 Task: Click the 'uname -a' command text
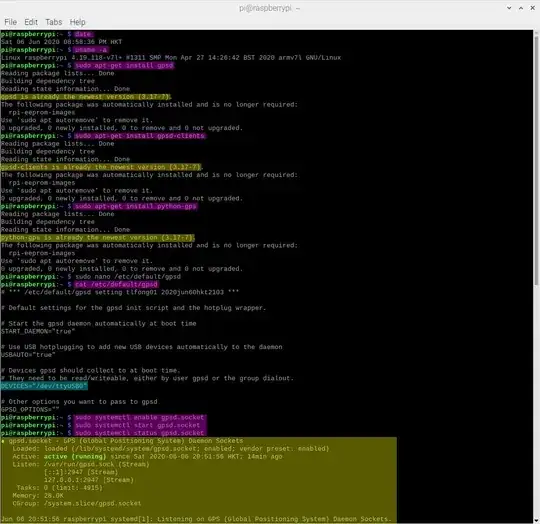[91, 50]
